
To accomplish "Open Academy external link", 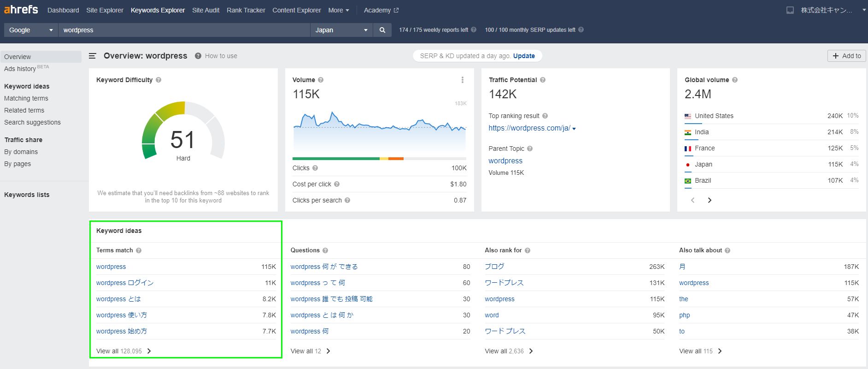I will tap(381, 10).
